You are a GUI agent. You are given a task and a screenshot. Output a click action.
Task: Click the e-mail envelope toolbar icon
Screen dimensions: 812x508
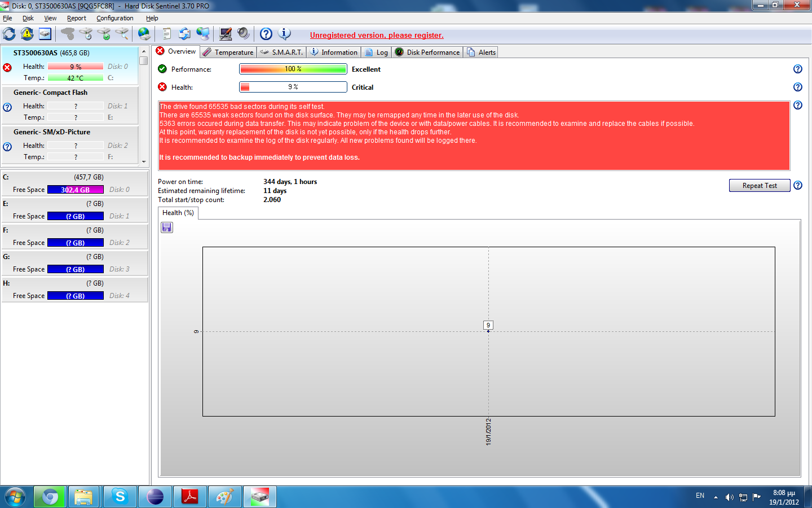pyautogui.click(x=184, y=34)
